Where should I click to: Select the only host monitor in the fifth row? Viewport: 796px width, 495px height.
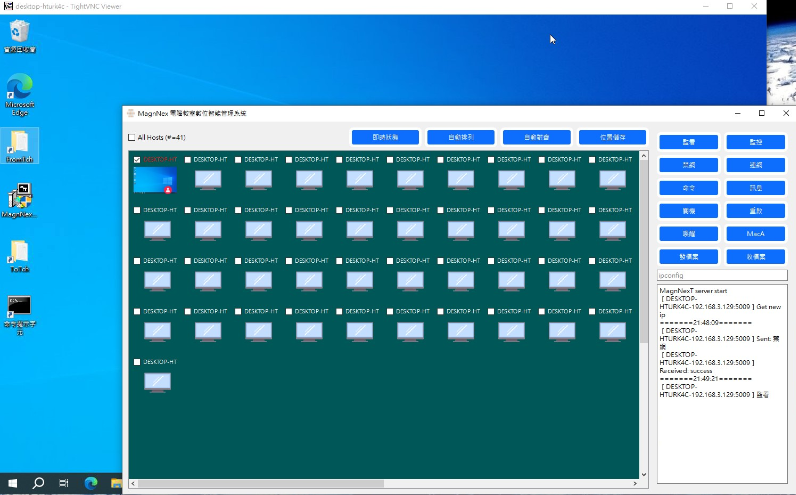pyautogui.click(x=157, y=382)
